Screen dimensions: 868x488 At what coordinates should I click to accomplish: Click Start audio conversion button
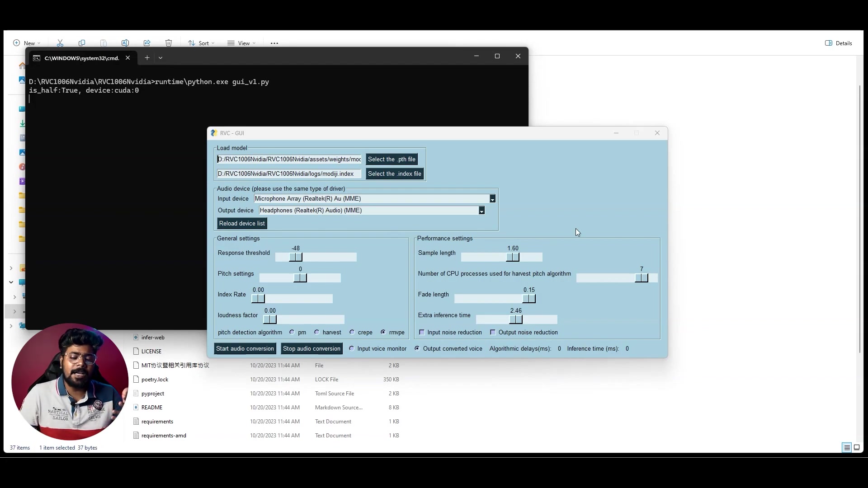(245, 348)
